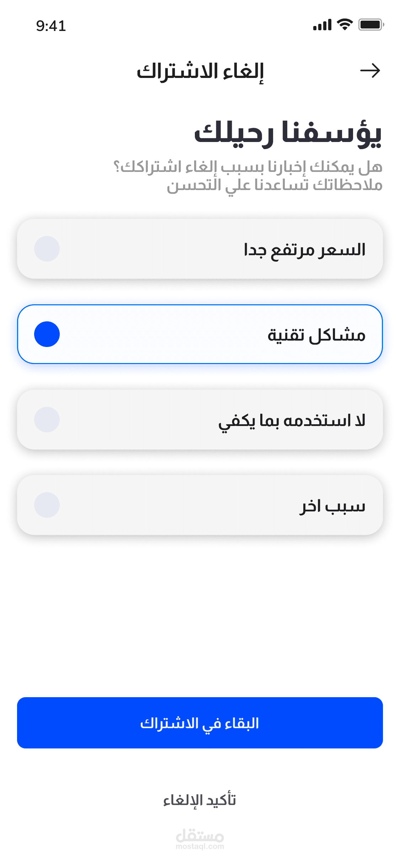400x868 pixels.
Task: Tap the Wi-Fi status icon
Action: tap(345, 25)
